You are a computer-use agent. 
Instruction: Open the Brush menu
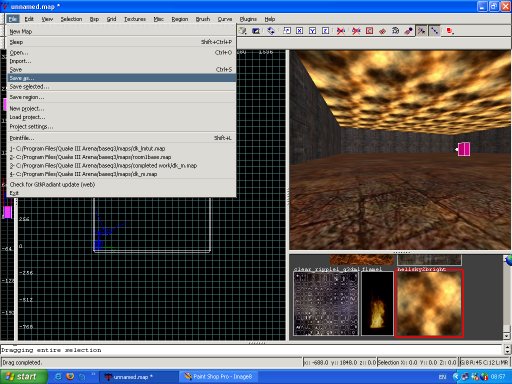(x=203, y=19)
